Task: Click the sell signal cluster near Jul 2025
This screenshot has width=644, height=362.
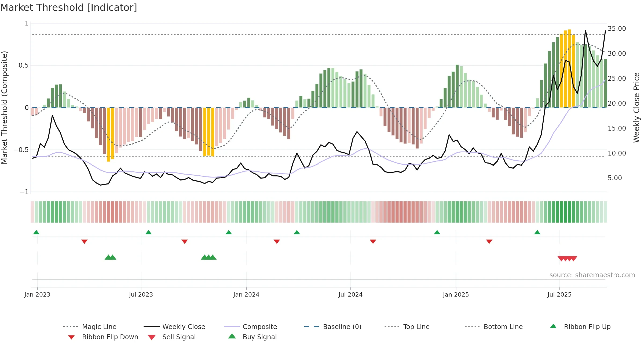Action: click(x=567, y=258)
